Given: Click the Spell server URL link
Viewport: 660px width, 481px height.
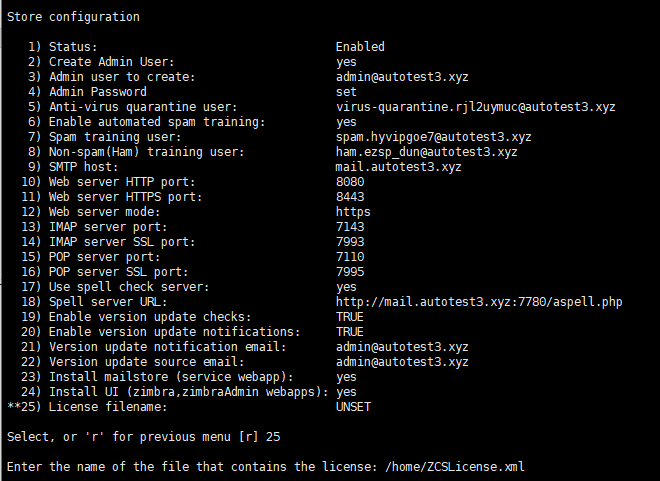Looking at the screenshot, I should click(479, 302).
